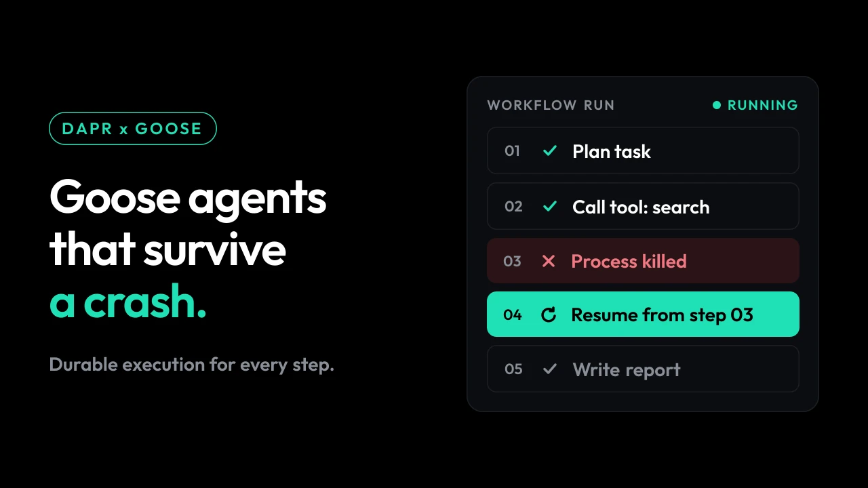Image resolution: width=868 pixels, height=488 pixels.
Task: Click the green "a crash." headline text
Action: [x=127, y=302]
